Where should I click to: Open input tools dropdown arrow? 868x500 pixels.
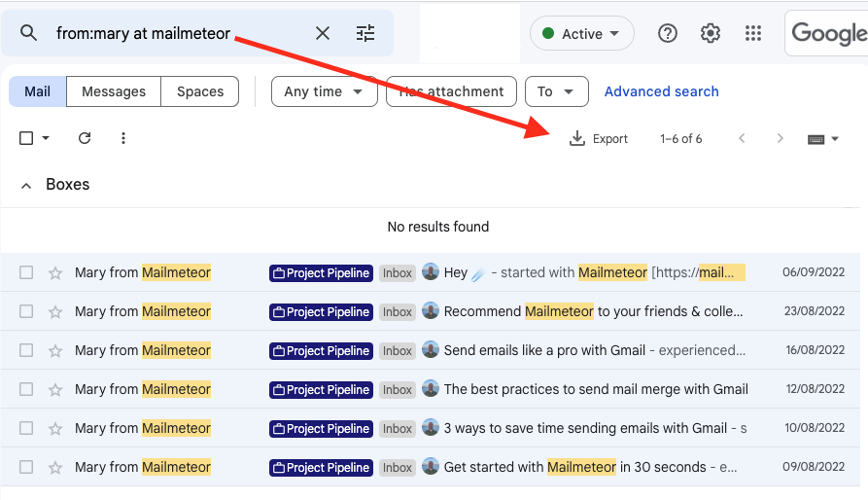pyautogui.click(x=835, y=139)
